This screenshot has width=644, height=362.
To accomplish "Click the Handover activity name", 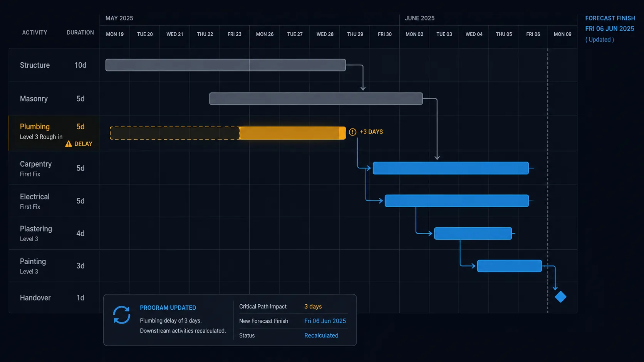I will coord(35,298).
